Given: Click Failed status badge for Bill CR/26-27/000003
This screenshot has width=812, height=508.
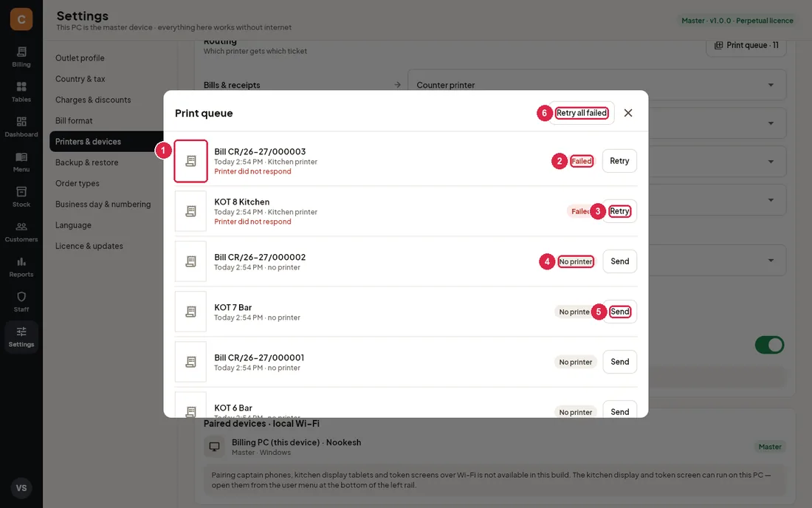Looking at the screenshot, I should pyautogui.click(x=582, y=161).
